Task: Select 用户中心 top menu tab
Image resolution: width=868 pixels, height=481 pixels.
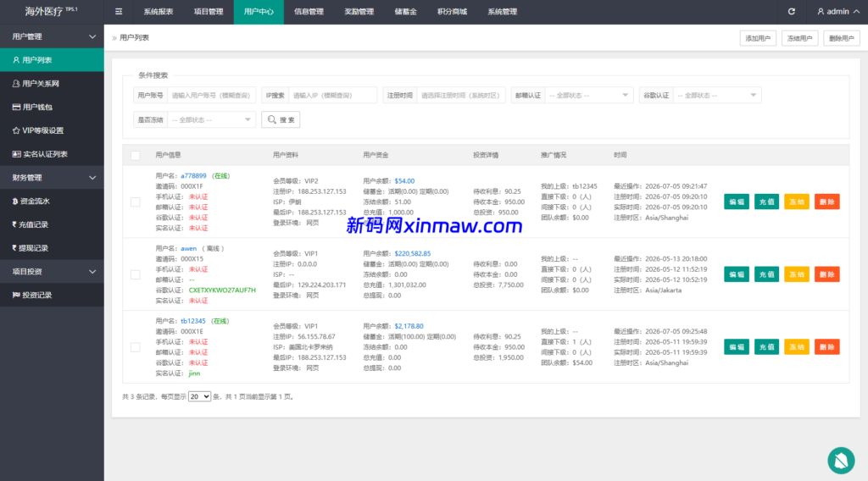Action: [x=259, y=12]
